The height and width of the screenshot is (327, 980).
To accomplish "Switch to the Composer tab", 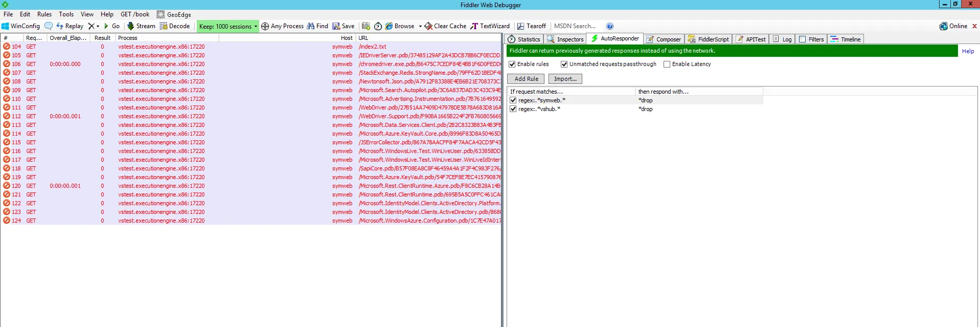I will (664, 39).
